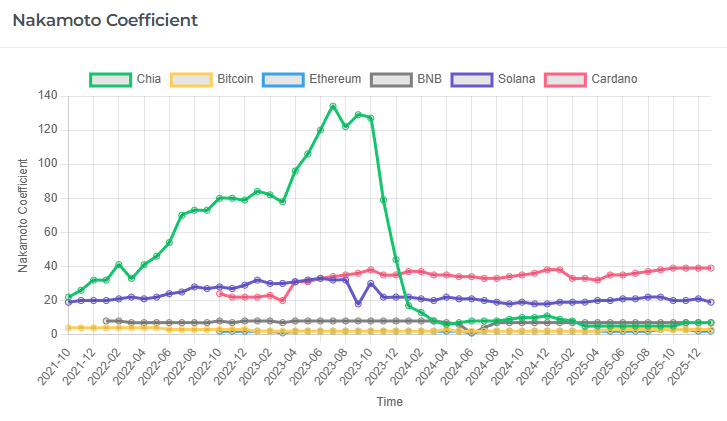Click the last Cardano data point on right
This screenshot has width=727, height=421.
[711, 268]
